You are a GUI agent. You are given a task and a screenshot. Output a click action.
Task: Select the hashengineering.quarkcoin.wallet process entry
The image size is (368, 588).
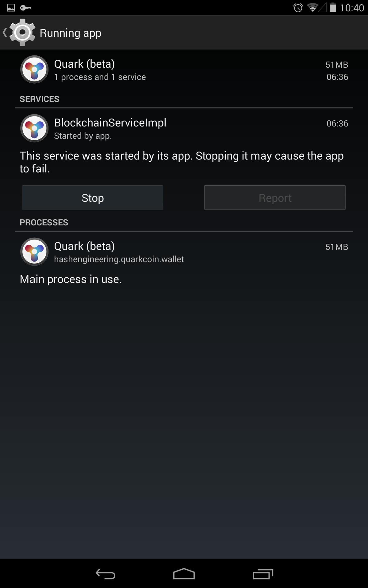click(x=184, y=252)
